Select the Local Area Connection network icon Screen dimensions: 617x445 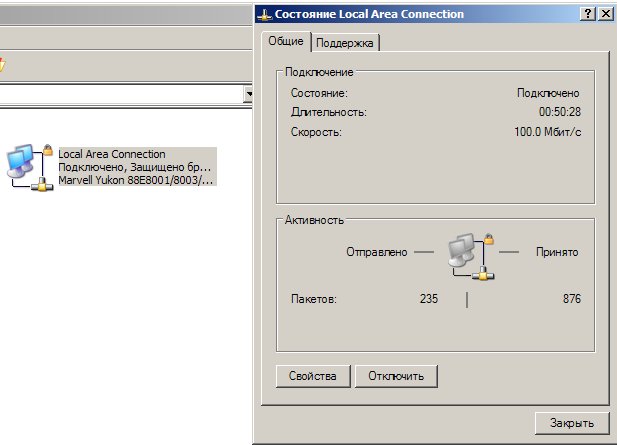coord(30,168)
